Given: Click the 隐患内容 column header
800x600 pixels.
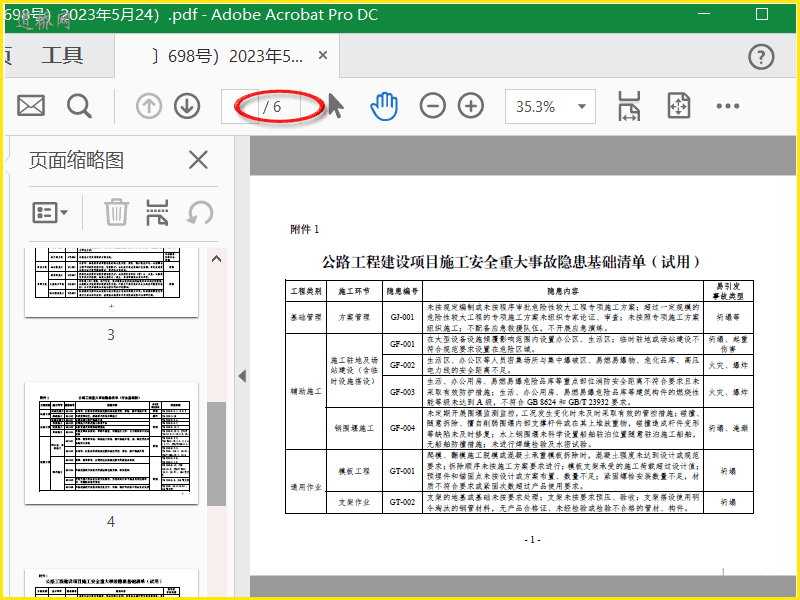Looking at the screenshot, I should (563, 291).
